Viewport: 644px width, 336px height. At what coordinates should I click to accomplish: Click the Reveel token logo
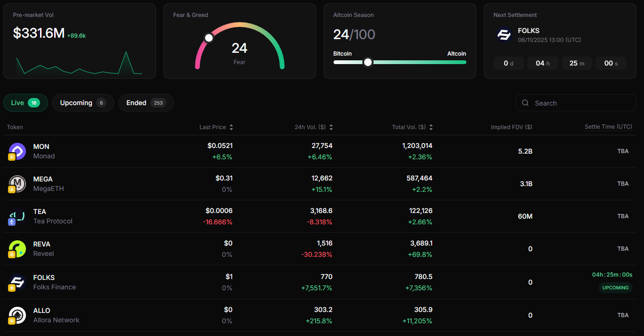(x=17, y=249)
